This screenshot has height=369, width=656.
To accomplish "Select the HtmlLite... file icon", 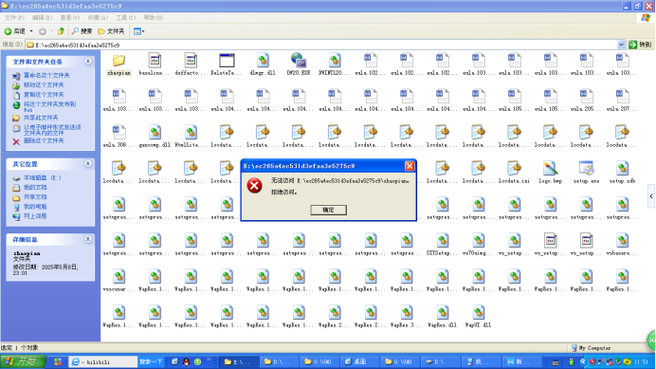I will tap(191, 133).
